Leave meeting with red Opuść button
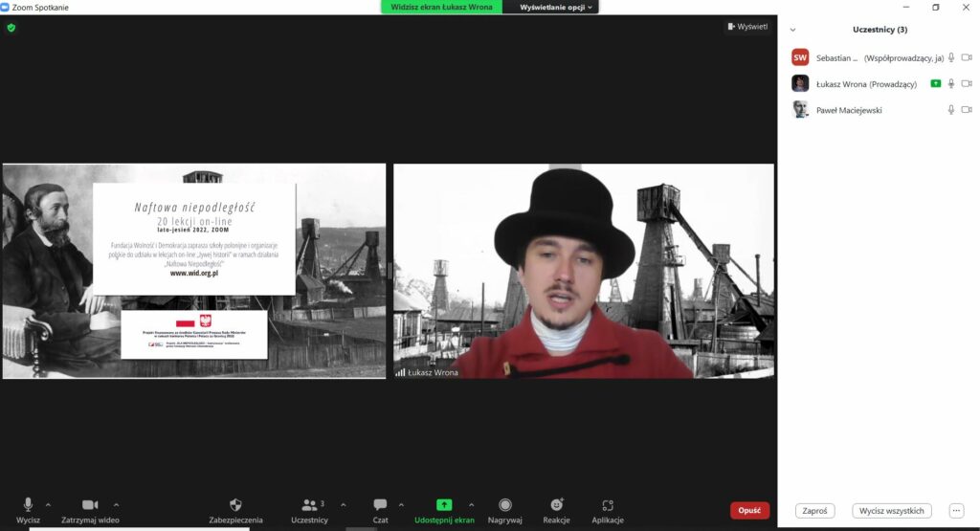The image size is (980, 531). coord(749,511)
